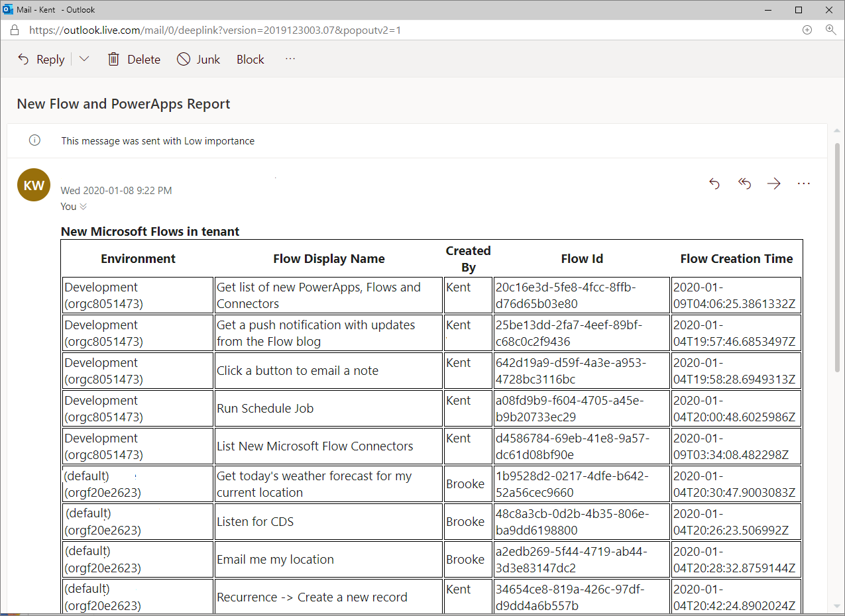Image resolution: width=845 pixels, height=616 pixels.
Task: Click the info icon on the importance banner
Action: click(34, 140)
